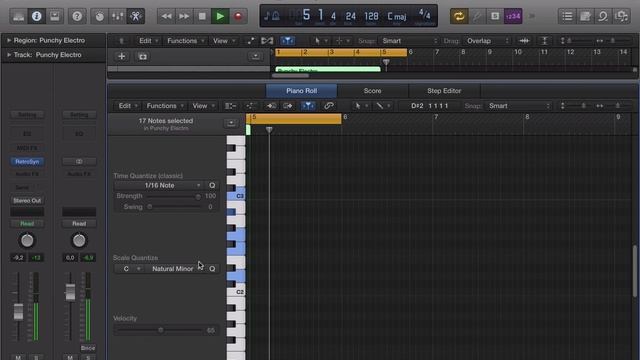Show the Toolbar icon in control bar
This screenshot has width=640, height=360.
[54, 16]
